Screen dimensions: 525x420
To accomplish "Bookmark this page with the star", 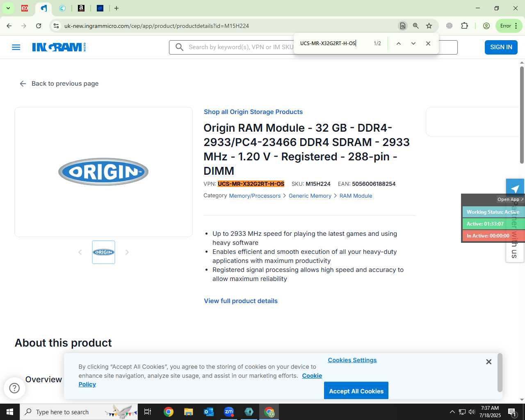I will coord(429,26).
